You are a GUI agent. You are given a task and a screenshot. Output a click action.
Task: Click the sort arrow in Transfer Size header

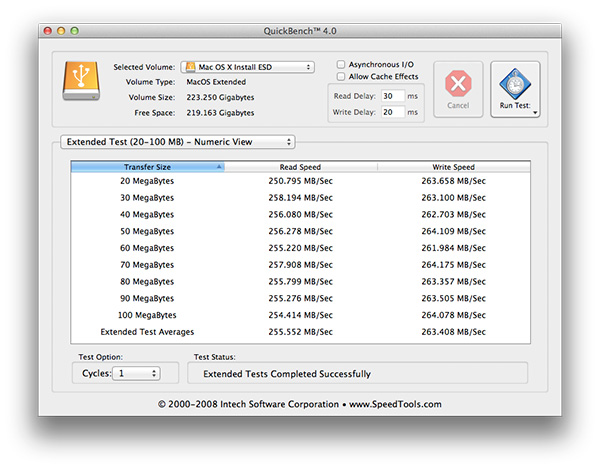pyautogui.click(x=219, y=166)
